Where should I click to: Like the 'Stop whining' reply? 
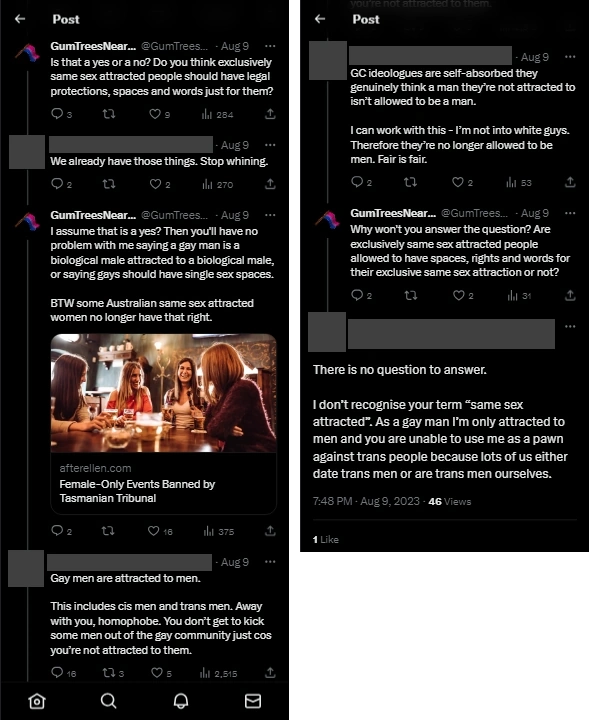[155, 184]
